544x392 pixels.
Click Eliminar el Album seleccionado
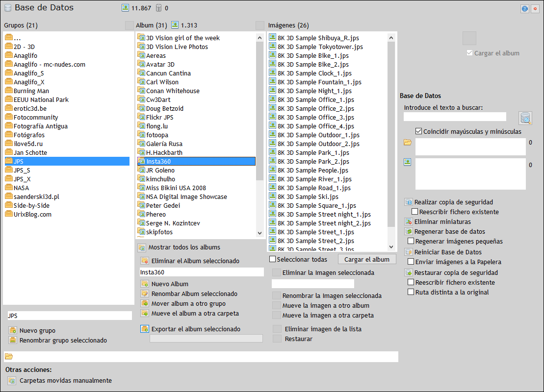pyautogui.click(x=195, y=261)
